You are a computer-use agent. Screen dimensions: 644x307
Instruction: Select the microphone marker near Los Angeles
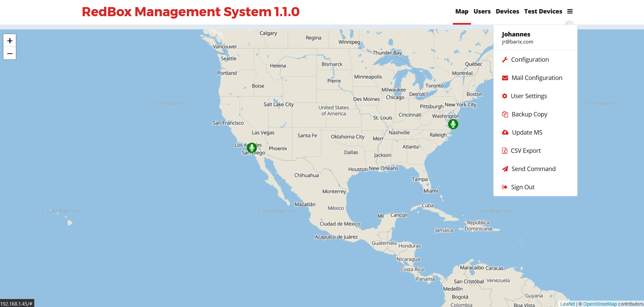point(252,147)
